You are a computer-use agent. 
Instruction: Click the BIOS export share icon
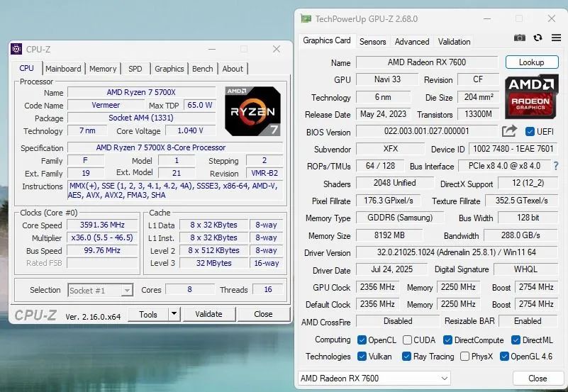click(509, 131)
